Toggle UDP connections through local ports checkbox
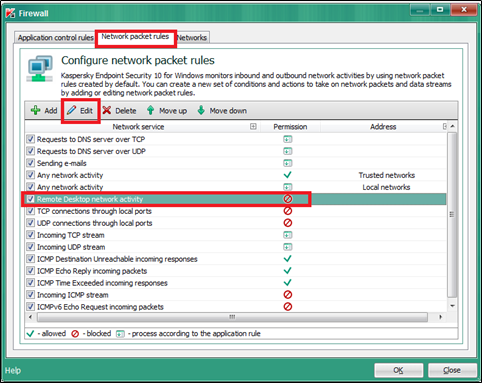The height and width of the screenshot is (383, 482). (31, 223)
